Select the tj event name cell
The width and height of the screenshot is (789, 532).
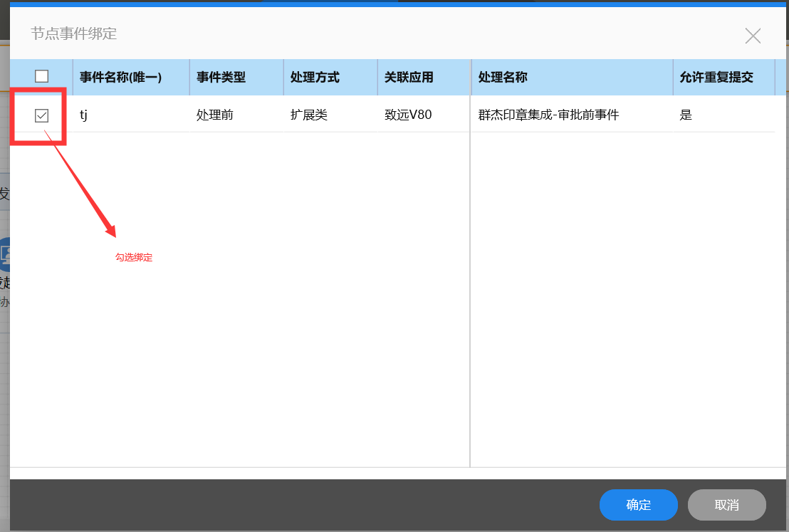tap(84, 115)
